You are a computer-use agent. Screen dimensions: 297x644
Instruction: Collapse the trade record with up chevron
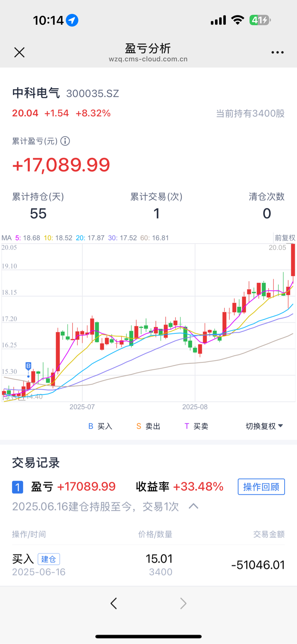coord(193,506)
